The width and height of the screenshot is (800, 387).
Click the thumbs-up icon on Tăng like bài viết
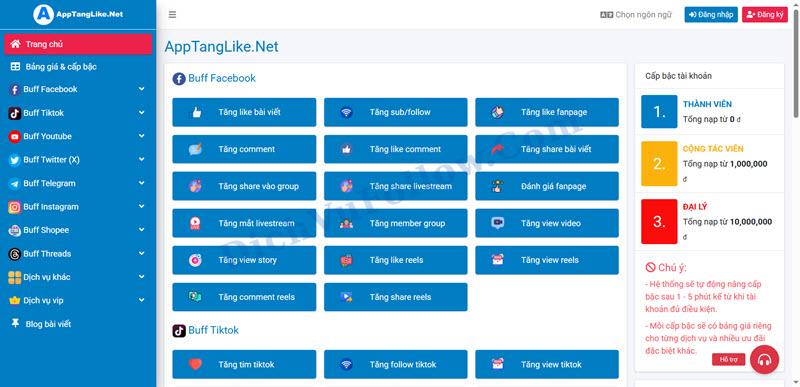pyautogui.click(x=195, y=112)
